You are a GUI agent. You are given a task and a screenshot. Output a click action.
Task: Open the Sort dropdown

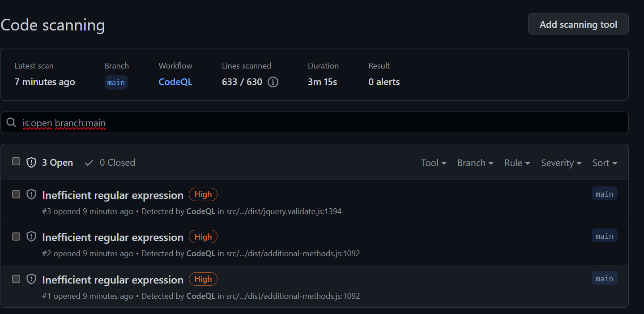coord(604,163)
